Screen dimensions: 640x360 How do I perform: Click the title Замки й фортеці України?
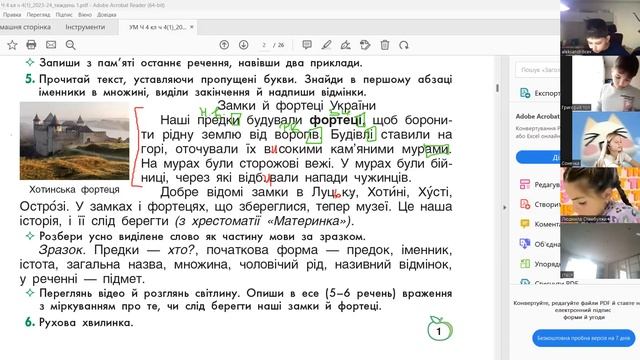coord(296,105)
